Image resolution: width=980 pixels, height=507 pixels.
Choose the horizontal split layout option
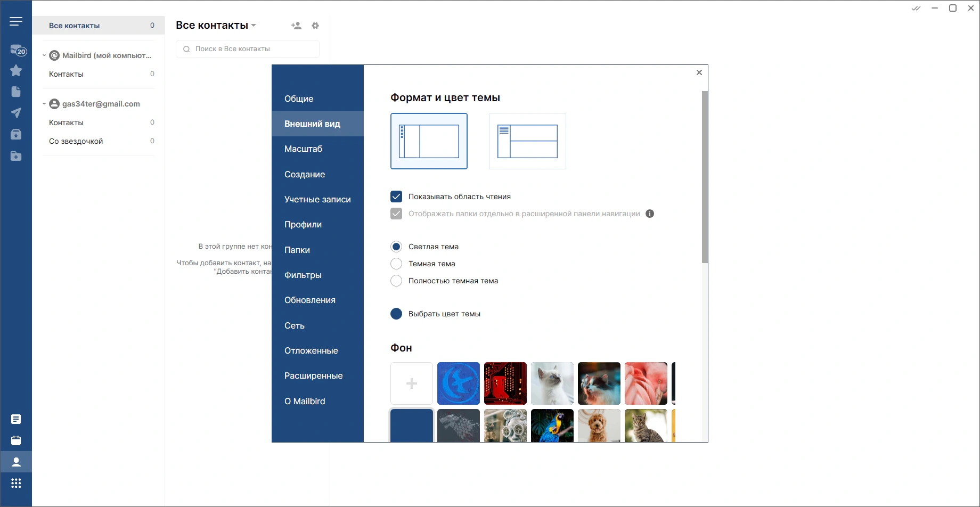pyautogui.click(x=527, y=141)
